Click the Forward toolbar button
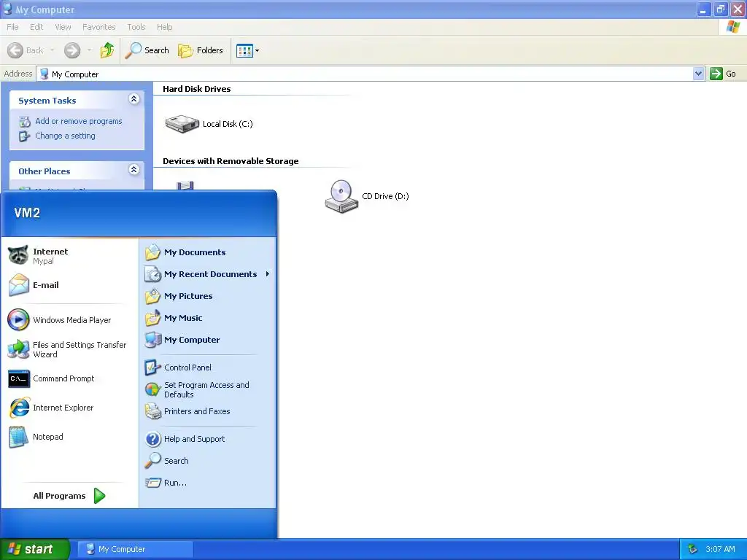Screen dimensions: 747x560 [72, 50]
